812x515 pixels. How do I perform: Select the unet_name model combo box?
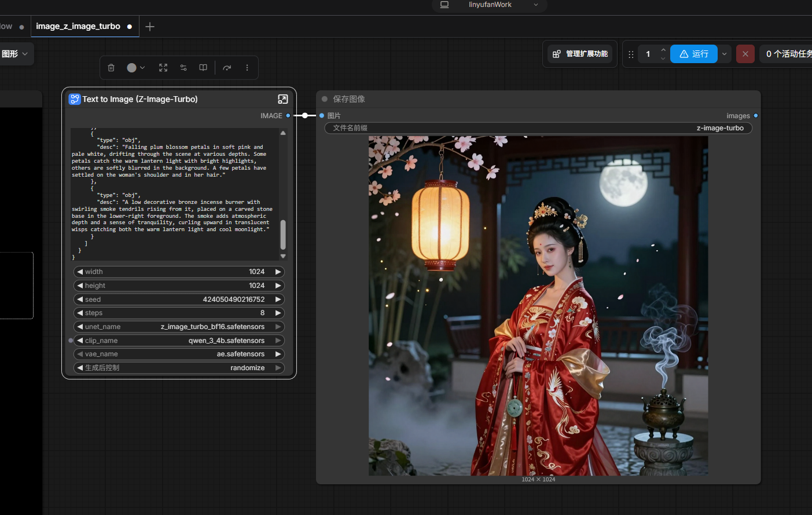[x=179, y=327]
